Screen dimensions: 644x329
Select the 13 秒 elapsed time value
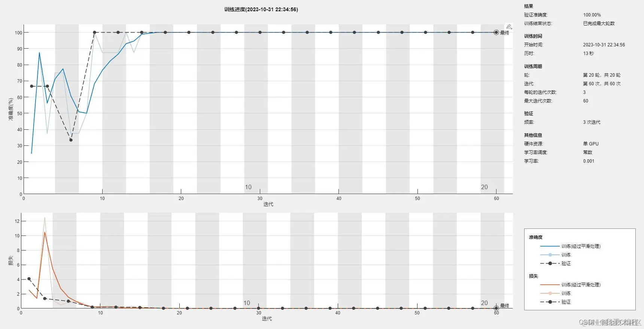[589, 53]
